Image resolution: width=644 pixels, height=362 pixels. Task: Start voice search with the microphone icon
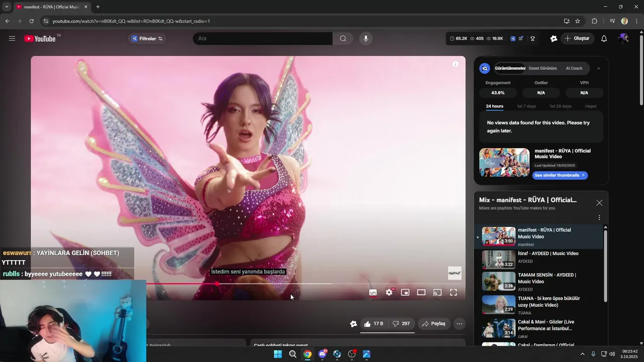pos(366,39)
